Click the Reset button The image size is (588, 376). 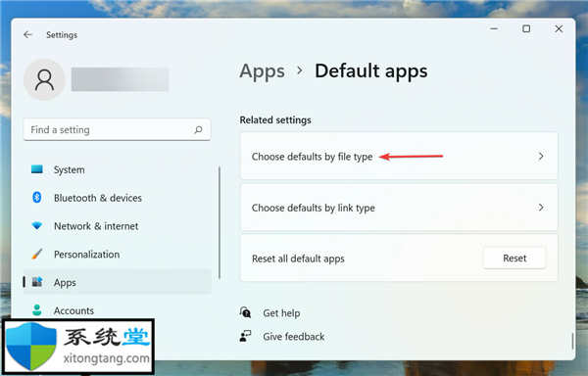click(x=514, y=258)
